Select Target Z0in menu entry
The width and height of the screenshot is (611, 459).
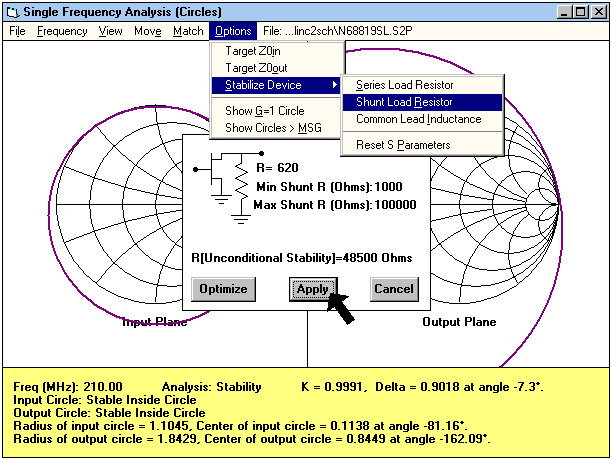click(256, 50)
